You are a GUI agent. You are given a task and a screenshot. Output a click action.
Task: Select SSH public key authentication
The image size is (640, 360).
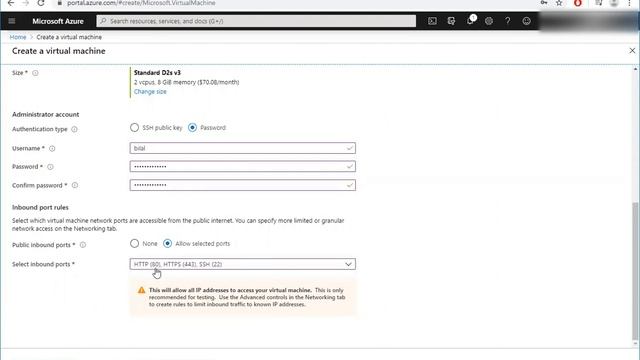tap(134, 128)
